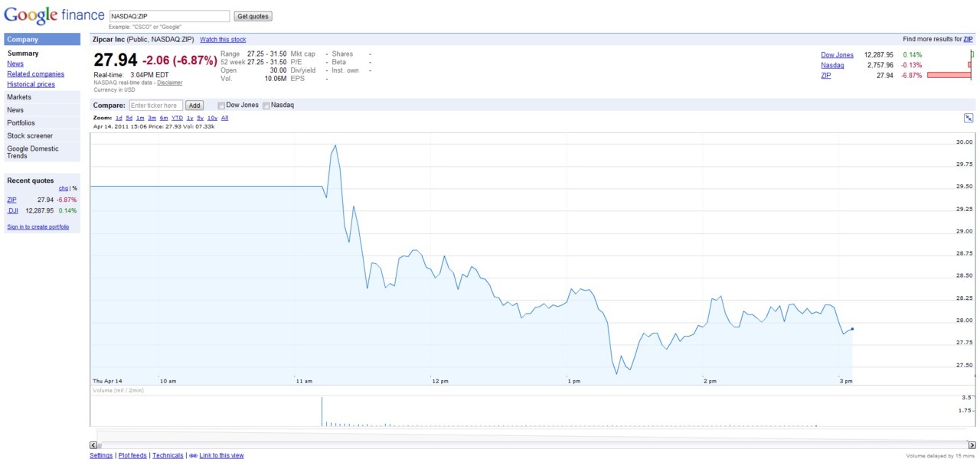Viewport: 980px width, 472px height.
Task: Set chart zoom to YTD
Action: (x=177, y=118)
